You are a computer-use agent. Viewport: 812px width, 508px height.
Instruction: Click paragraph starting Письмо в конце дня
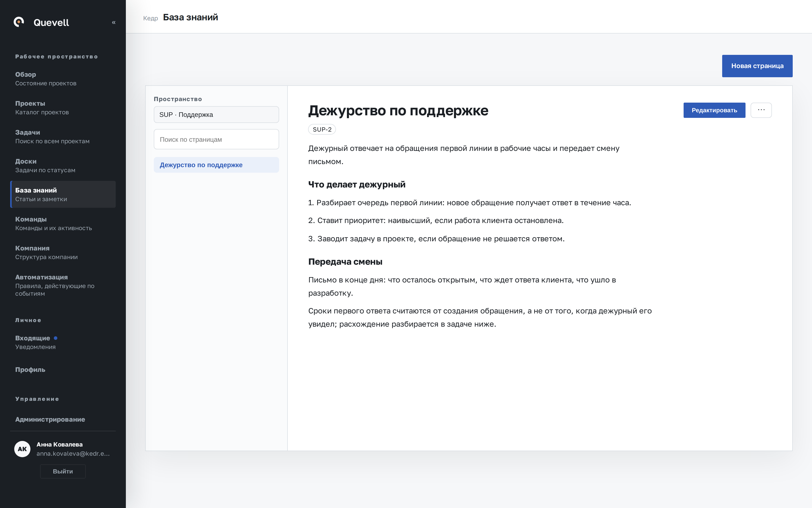coord(462,286)
